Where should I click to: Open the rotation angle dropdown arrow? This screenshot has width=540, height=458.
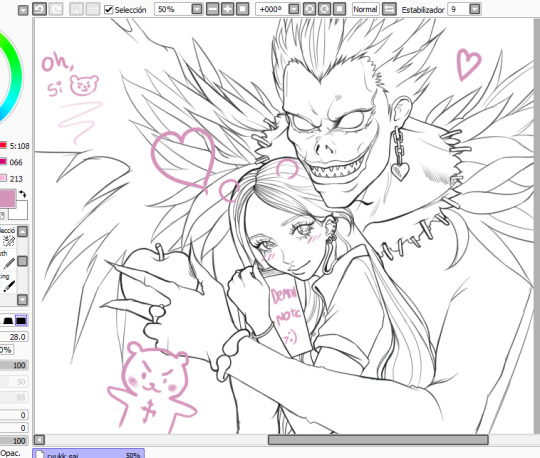294,9
